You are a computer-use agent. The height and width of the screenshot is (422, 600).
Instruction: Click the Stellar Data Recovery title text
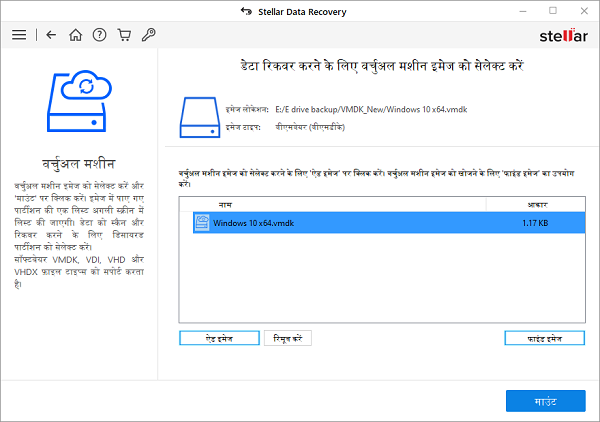click(x=302, y=12)
